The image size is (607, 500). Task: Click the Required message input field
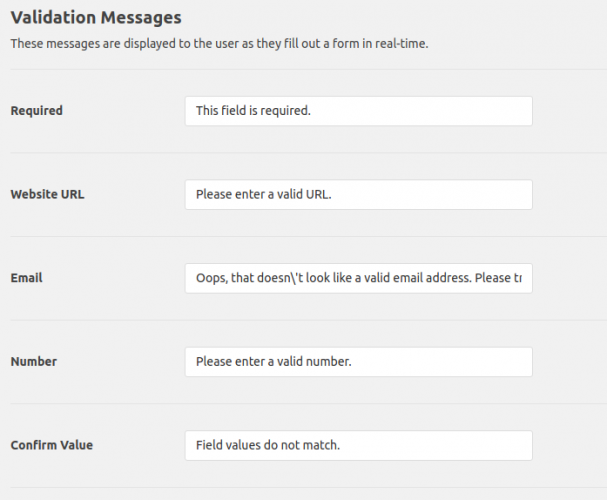point(358,111)
